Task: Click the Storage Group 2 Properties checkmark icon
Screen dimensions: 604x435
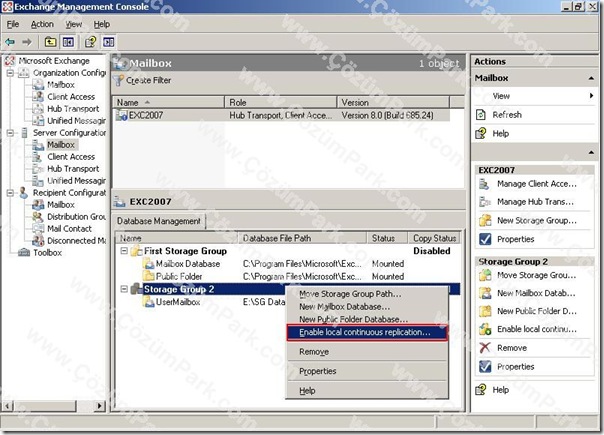Action: click(x=485, y=366)
